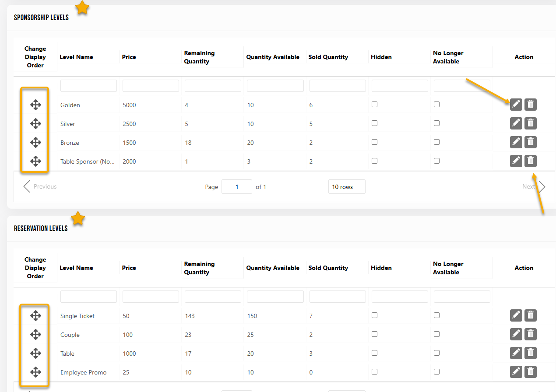The width and height of the screenshot is (556, 392).
Task: Open the 10 rows page-size dropdown
Action: tap(347, 187)
